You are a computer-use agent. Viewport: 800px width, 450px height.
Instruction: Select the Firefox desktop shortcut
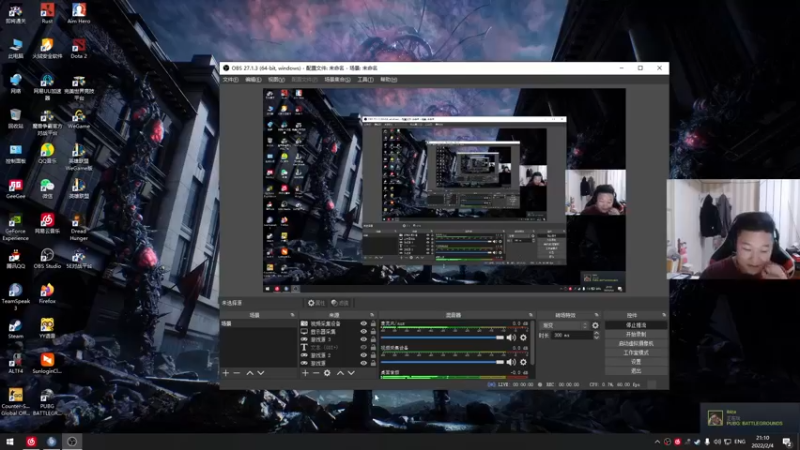47,293
